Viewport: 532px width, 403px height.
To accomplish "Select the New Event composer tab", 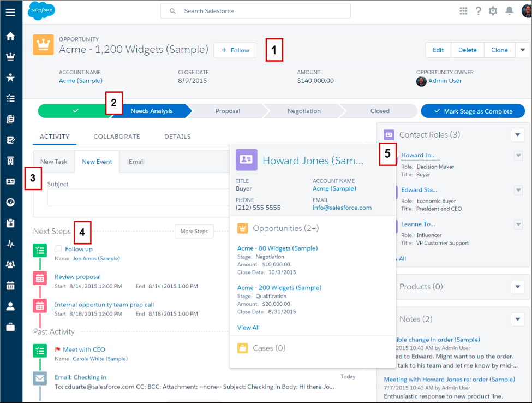I will [97, 162].
